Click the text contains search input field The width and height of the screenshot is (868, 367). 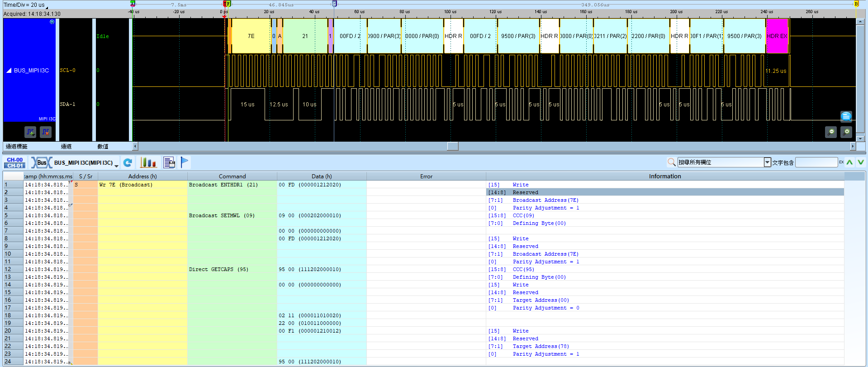click(x=816, y=162)
